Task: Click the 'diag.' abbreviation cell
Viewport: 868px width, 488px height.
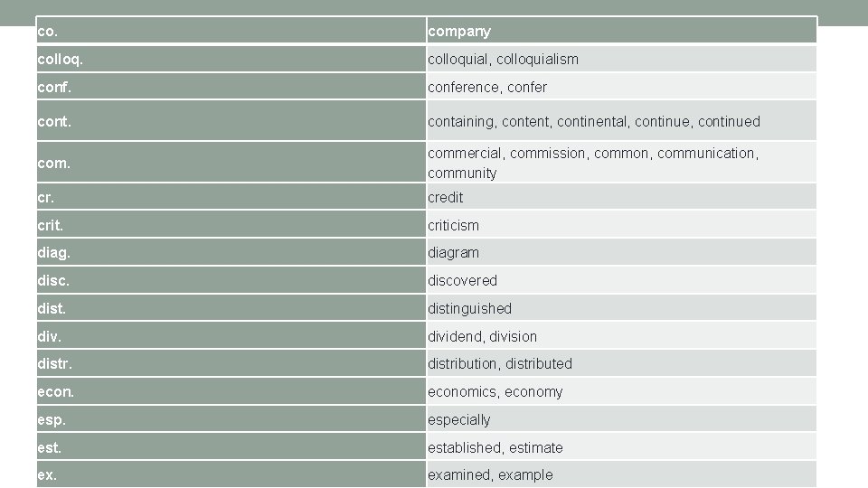Action: [231, 252]
